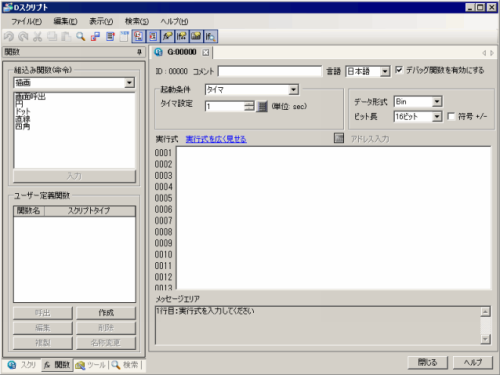Click the magnifier search icon in toolbar
The height and width of the screenshot is (375, 500).
80,36
